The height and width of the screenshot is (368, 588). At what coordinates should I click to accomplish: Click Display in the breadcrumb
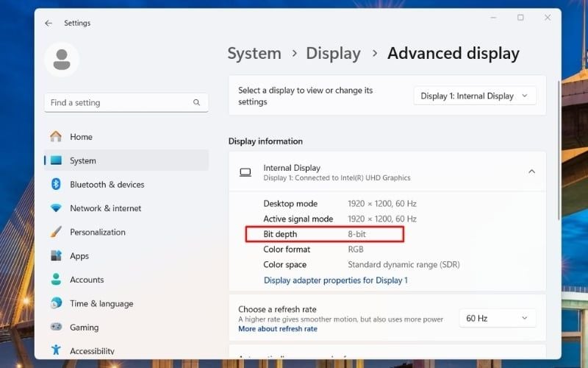click(333, 54)
